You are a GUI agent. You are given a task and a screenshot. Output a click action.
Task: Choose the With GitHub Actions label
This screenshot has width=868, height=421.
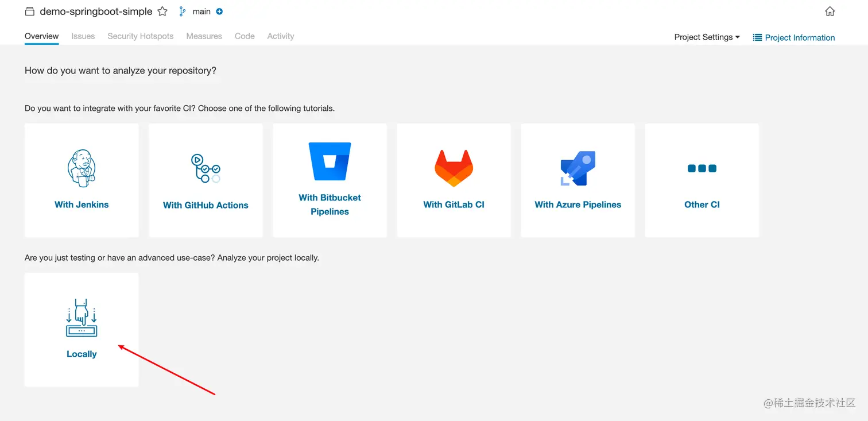pos(206,205)
